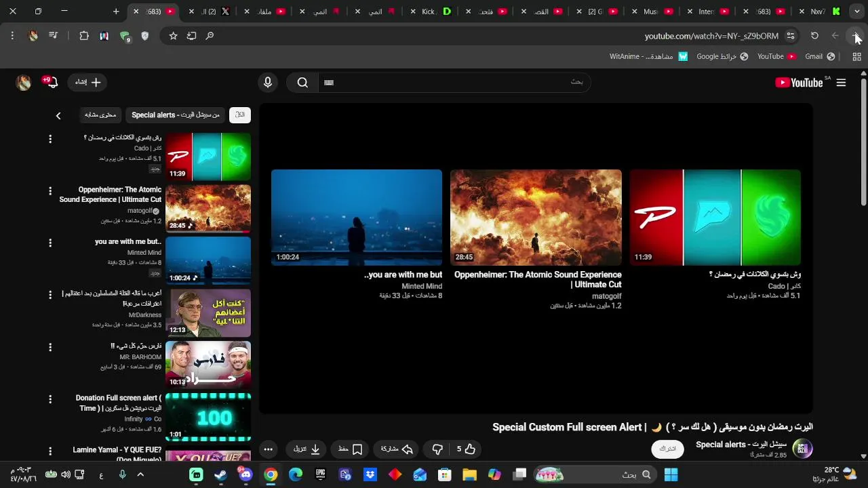The height and width of the screenshot is (488, 868).
Task: Click the 'تنزيل' download button
Action: pyautogui.click(x=307, y=449)
